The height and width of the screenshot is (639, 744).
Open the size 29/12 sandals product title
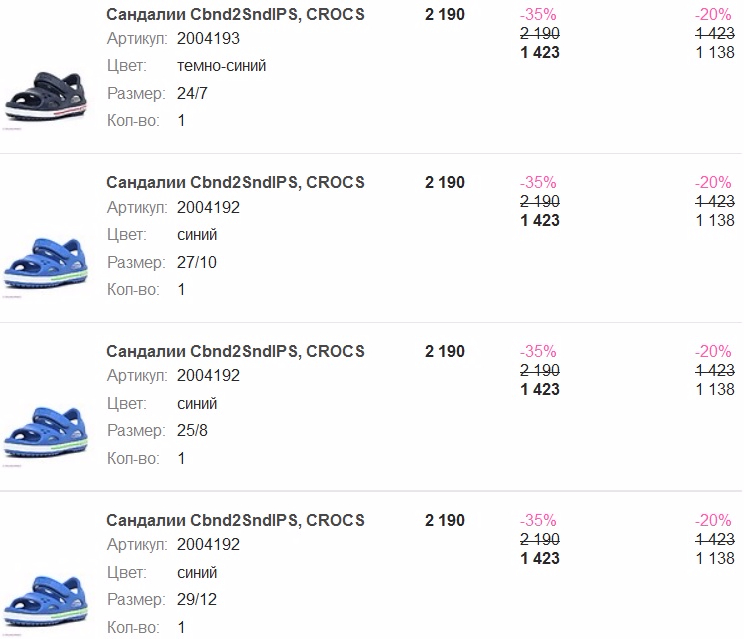[235, 520]
